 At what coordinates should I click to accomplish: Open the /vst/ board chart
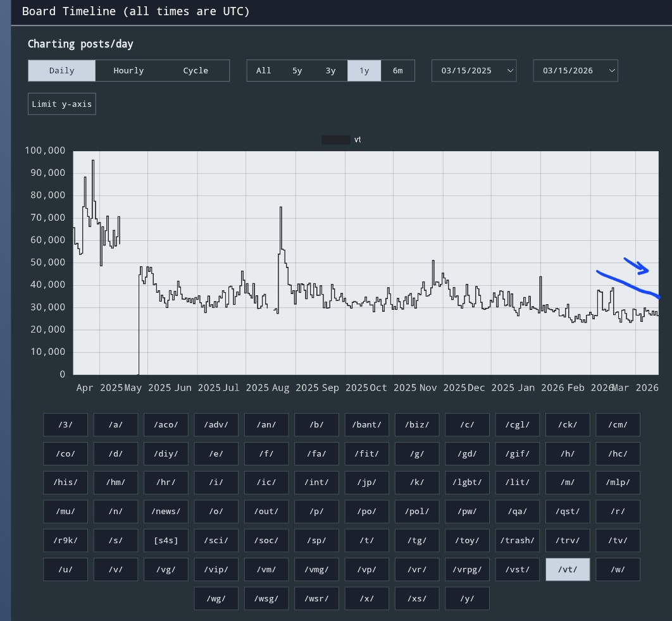(x=517, y=570)
